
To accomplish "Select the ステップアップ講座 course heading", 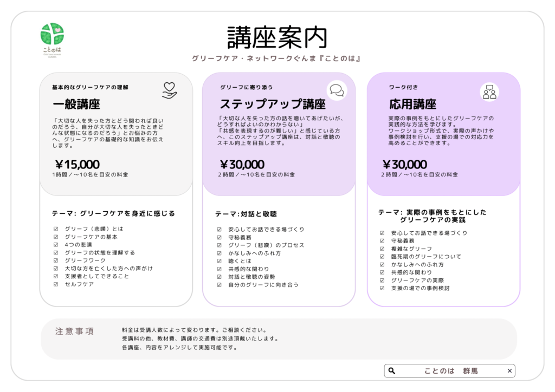I will tap(273, 104).
